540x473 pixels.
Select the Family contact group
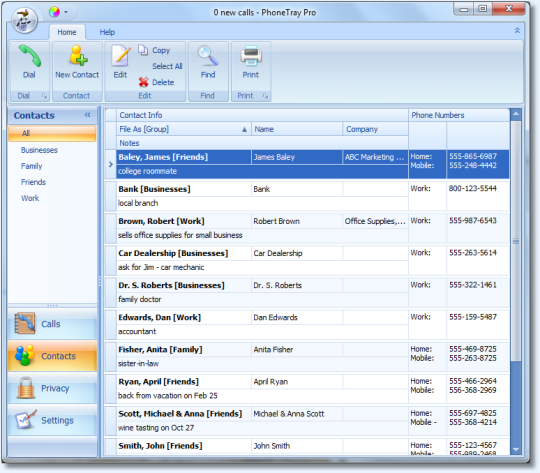(31, 166)
